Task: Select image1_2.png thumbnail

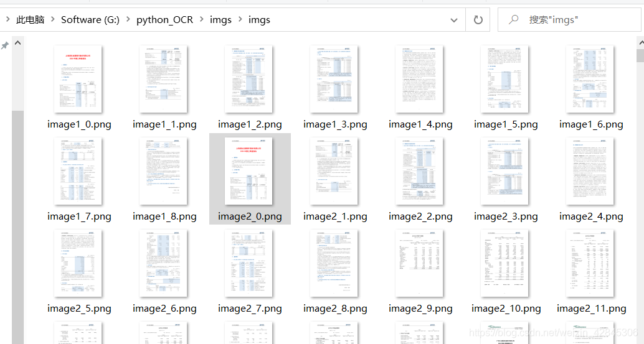Action: (249, 79)
